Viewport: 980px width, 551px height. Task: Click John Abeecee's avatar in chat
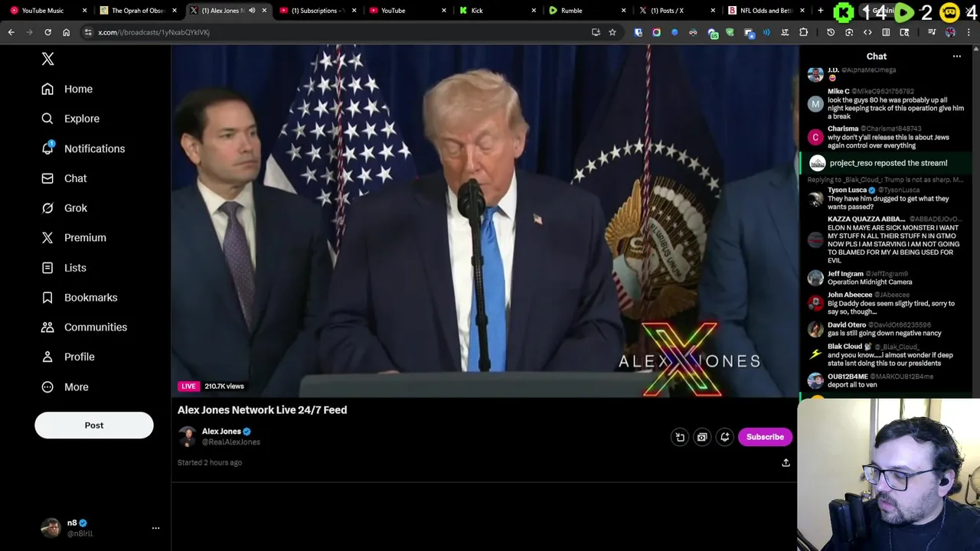815,303
